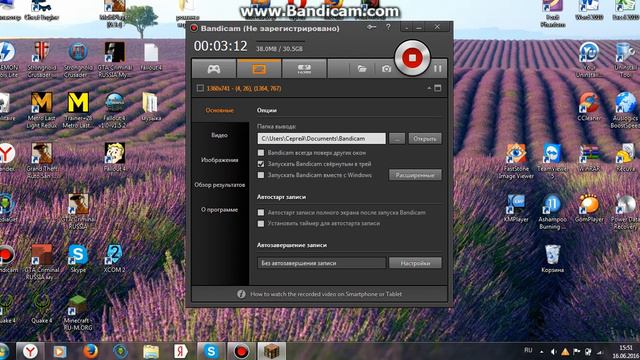The width and height of the screenshot is (640, 360).
Task: Open Bandicam help question mark
Action: (x=388, y=27)
